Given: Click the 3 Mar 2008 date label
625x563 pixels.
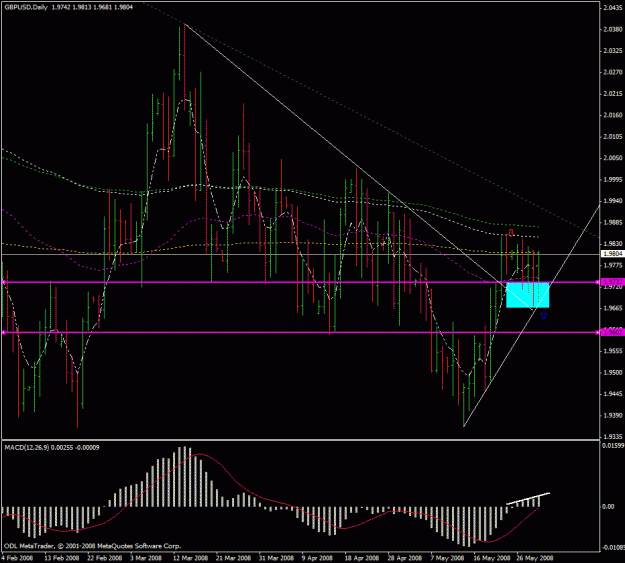Looking at the screenshot, I should click(x=146, y=558).
